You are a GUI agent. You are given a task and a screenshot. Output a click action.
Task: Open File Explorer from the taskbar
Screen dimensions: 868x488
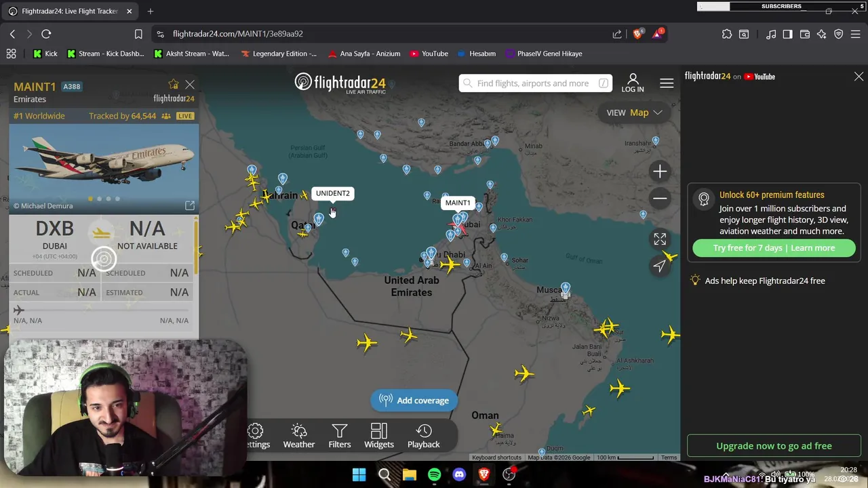(x=409, y=475)
